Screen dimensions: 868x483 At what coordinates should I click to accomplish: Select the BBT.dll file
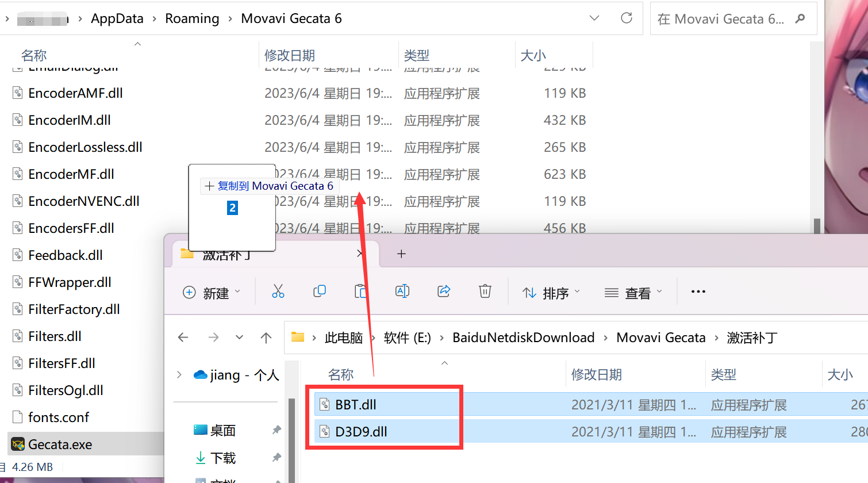tap(356, 405)
